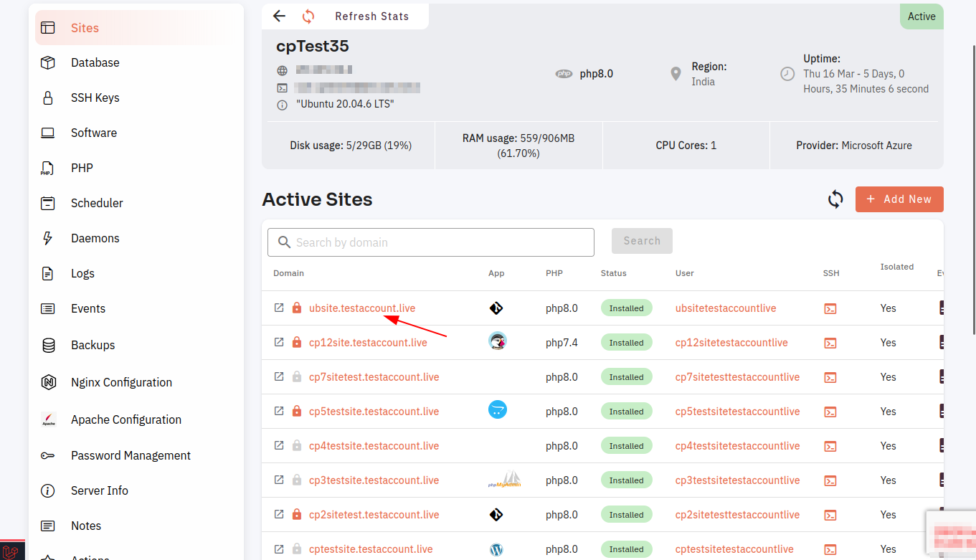Focus the Search by domain field
The height and width of the screenshot is (560, 976).
point(431,242)
